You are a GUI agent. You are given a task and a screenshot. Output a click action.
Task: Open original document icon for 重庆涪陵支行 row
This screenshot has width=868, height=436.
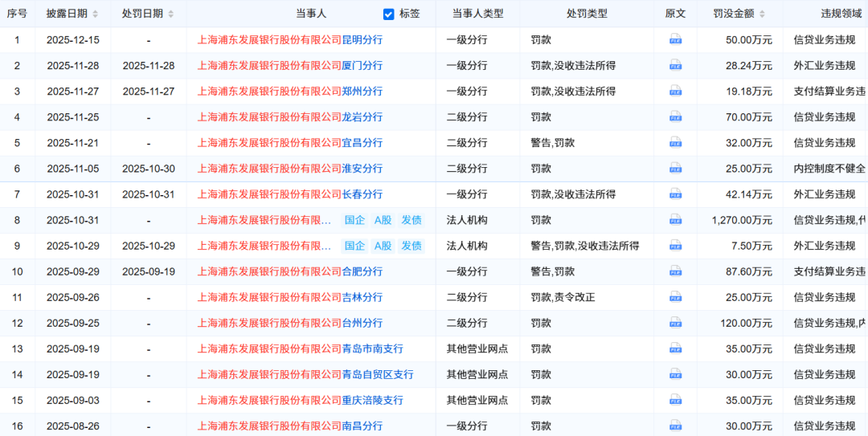tap(675, 400)
